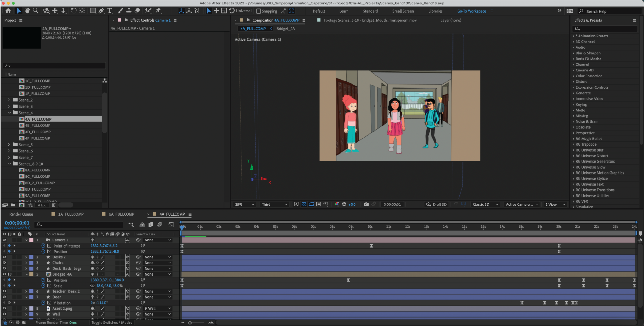This screenshot has height=326, width=644.
Task: Hide the Desks 2 layer
Action: [x=4, y=257]
